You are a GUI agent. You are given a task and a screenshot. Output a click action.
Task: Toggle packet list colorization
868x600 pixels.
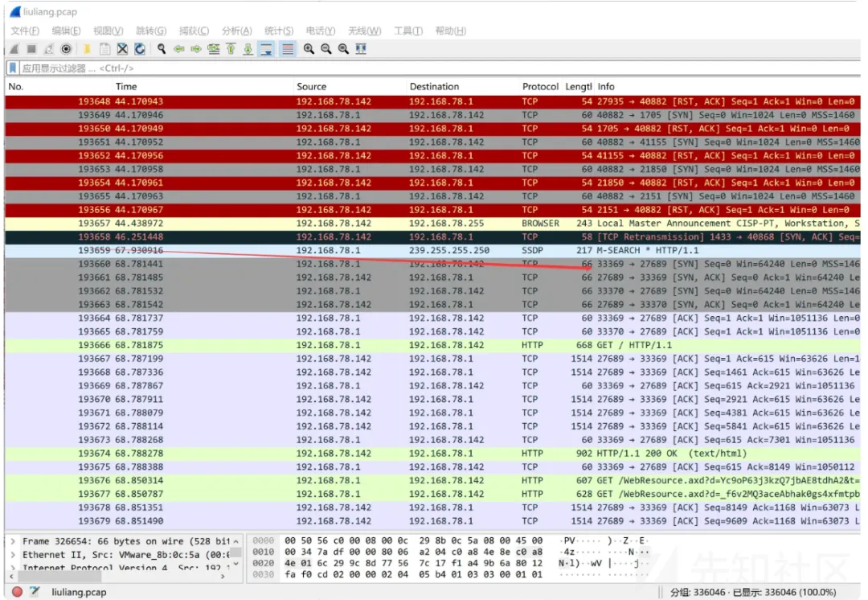(x=287, y=49)
